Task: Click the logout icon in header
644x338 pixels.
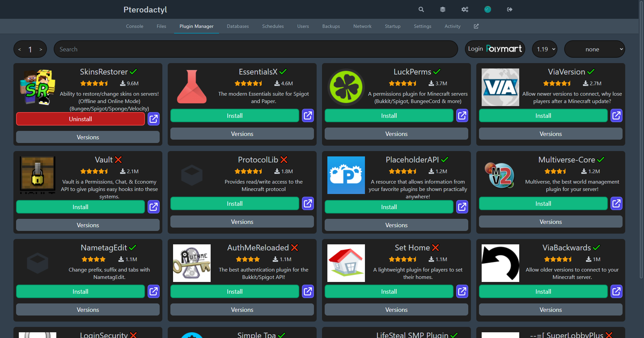Action: tap(509, 9)
